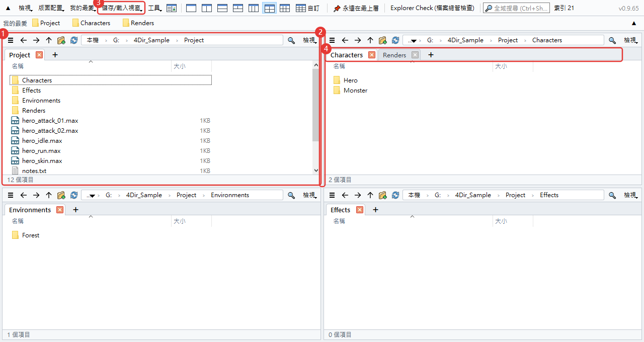The height and width of the screenshot is (342, 644).
Task: Open the 工具 dropdown menu
Action: pyautogui.click(x=155, y=8)
